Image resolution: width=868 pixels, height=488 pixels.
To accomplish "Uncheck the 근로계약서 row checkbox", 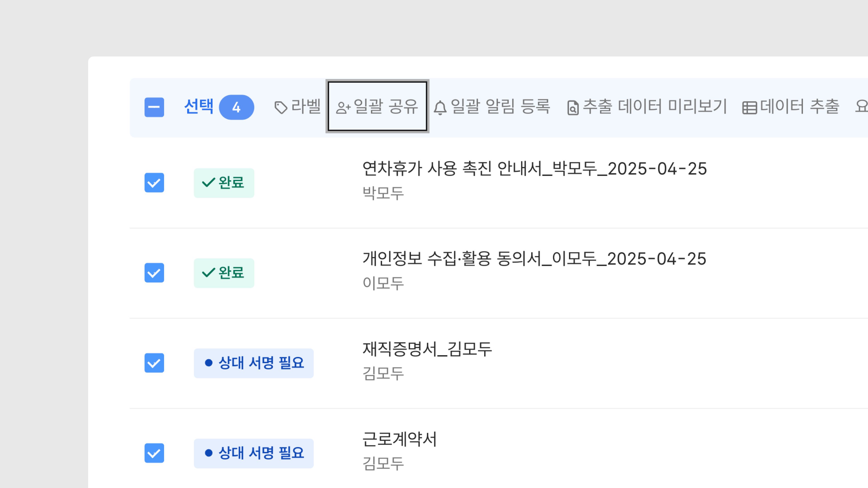I will point(154,453).
